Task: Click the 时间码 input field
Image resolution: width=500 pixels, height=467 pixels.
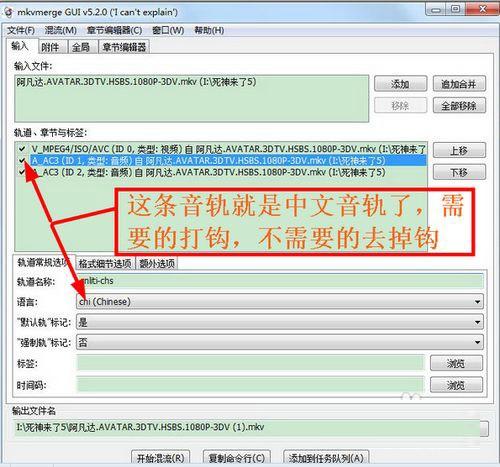Action: (x=250, y=385)
